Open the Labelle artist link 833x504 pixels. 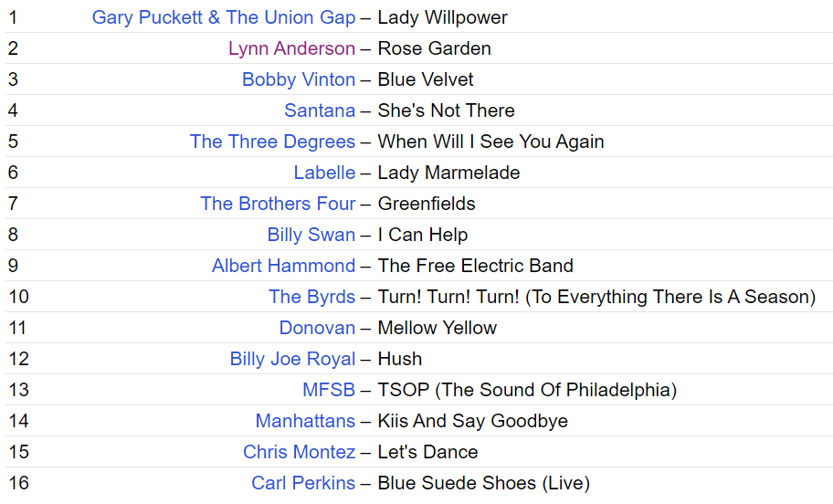tap(324, 173)
